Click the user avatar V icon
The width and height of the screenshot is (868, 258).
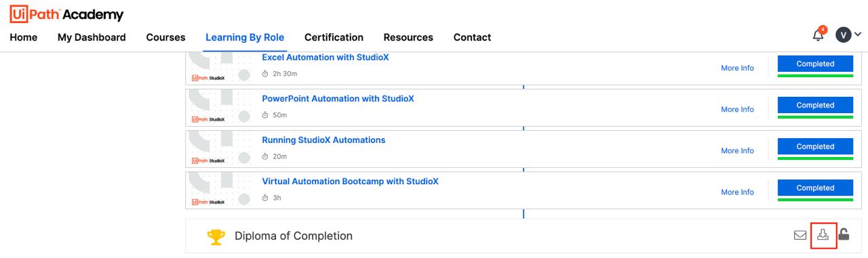[x=843, y=35]
